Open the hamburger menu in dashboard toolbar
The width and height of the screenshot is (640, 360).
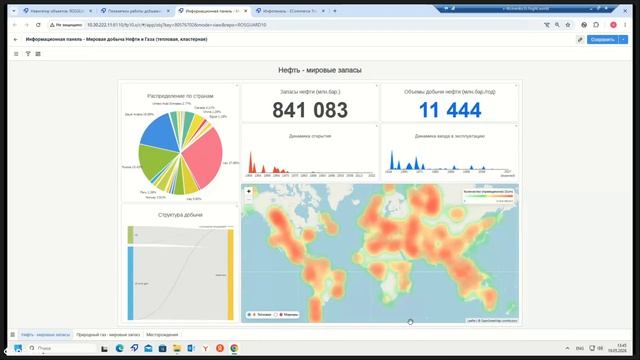tap(16, 54)
